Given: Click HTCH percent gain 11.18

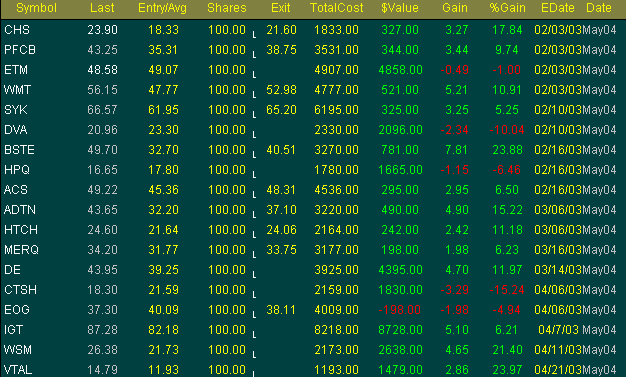Looking at the screenshot, I should point(507,230).
